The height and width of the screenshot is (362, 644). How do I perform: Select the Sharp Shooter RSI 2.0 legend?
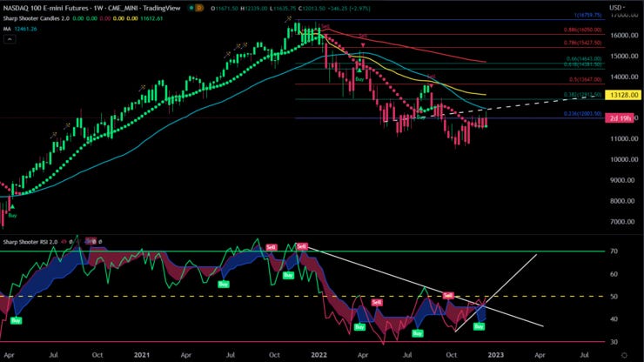point(30,242)
